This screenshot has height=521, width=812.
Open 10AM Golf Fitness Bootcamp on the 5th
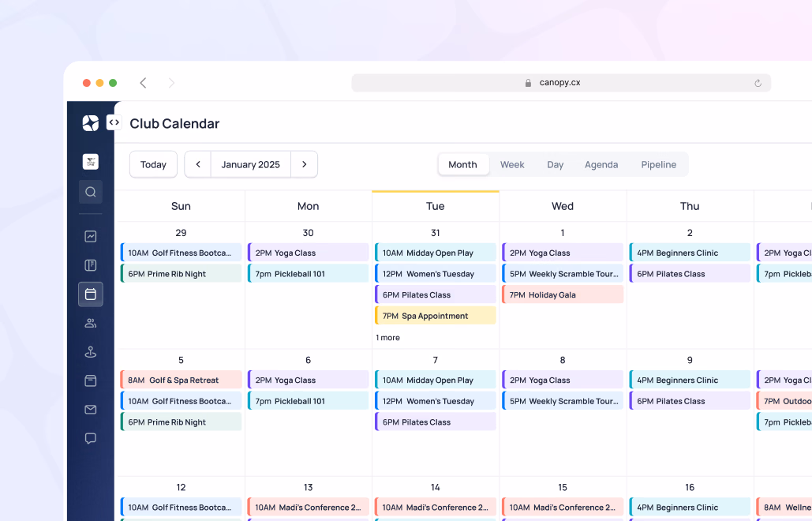tap(181, 401)
